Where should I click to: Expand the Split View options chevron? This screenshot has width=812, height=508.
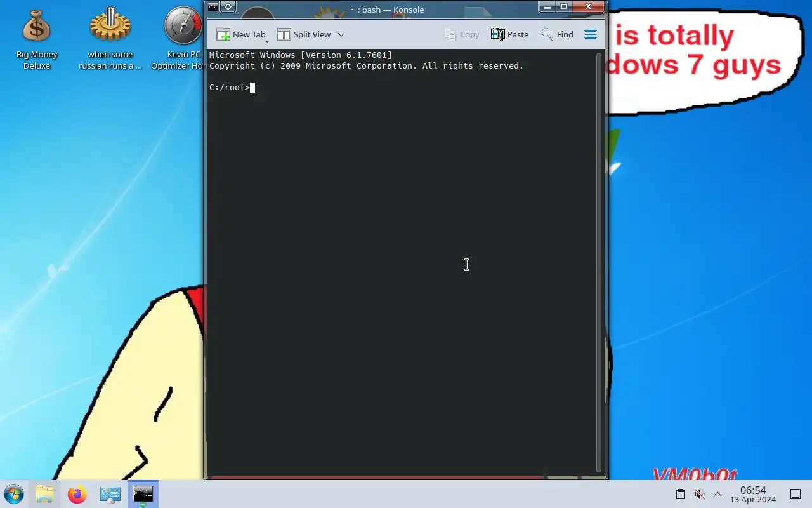(x=341, y=35)
